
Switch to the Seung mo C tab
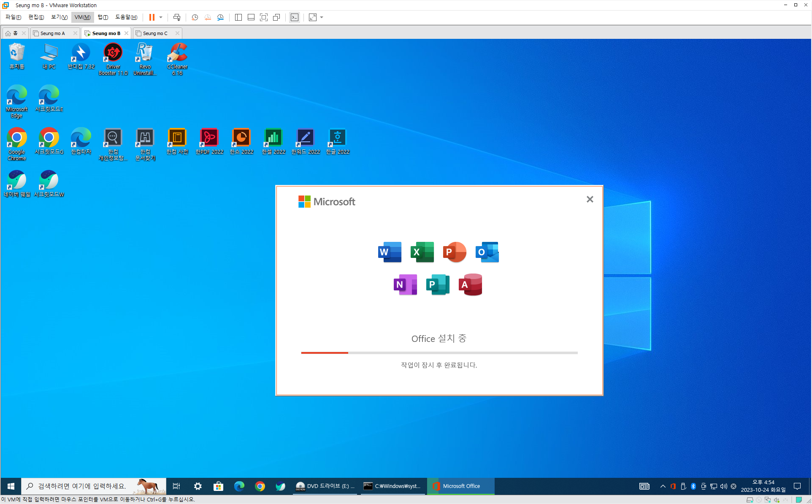pos(155,33)
